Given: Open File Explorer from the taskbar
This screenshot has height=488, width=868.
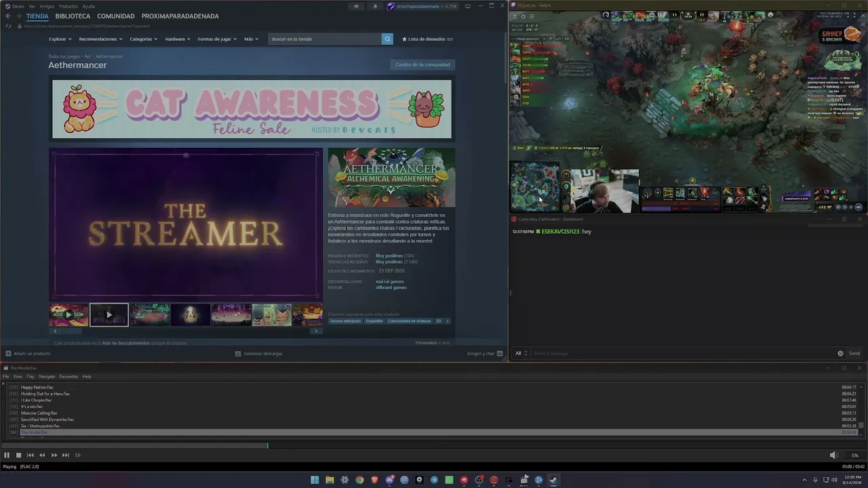Looking at the screenshot, I should (330, 480).
